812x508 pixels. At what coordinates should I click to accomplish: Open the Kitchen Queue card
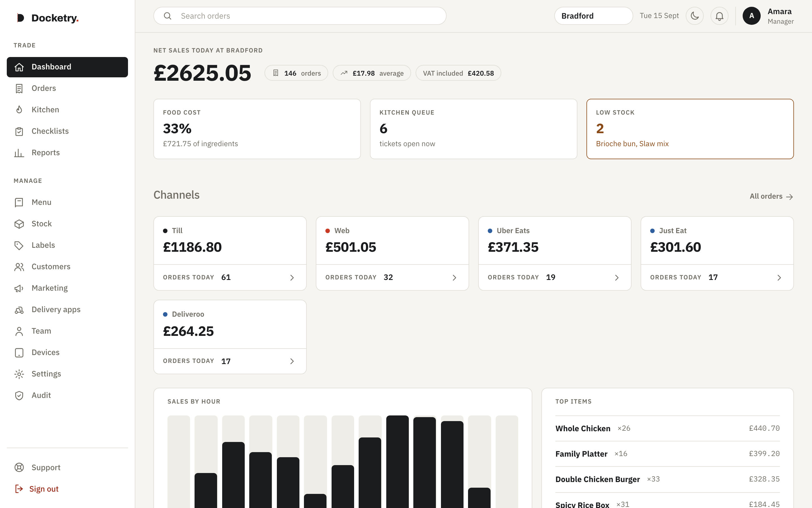tap(473, 129)
